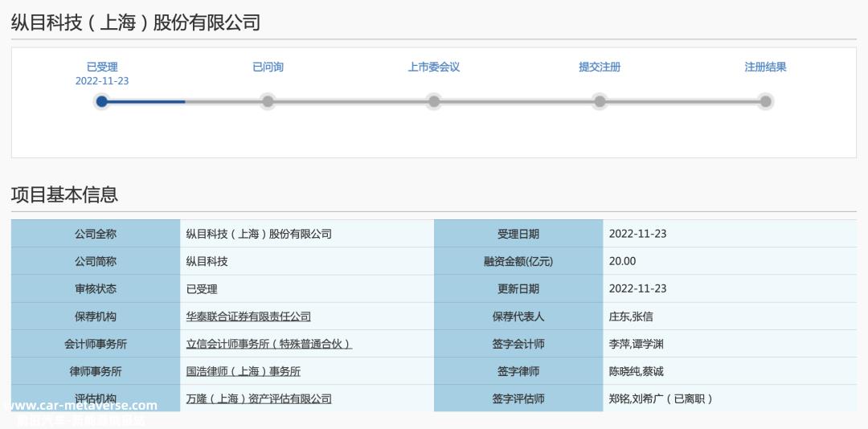Select the 上市委会议 stage label
The image size is (868, 429).
point(434,67)
